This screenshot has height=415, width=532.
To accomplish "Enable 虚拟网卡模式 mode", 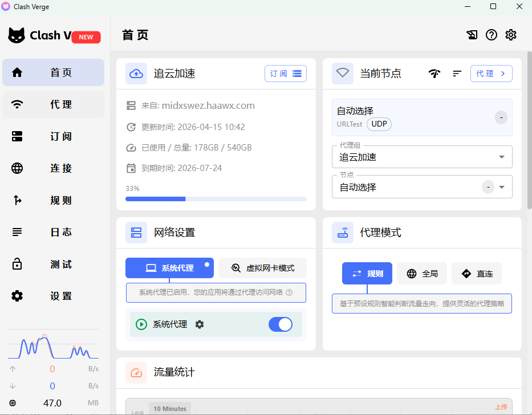I will click(262, 267).
